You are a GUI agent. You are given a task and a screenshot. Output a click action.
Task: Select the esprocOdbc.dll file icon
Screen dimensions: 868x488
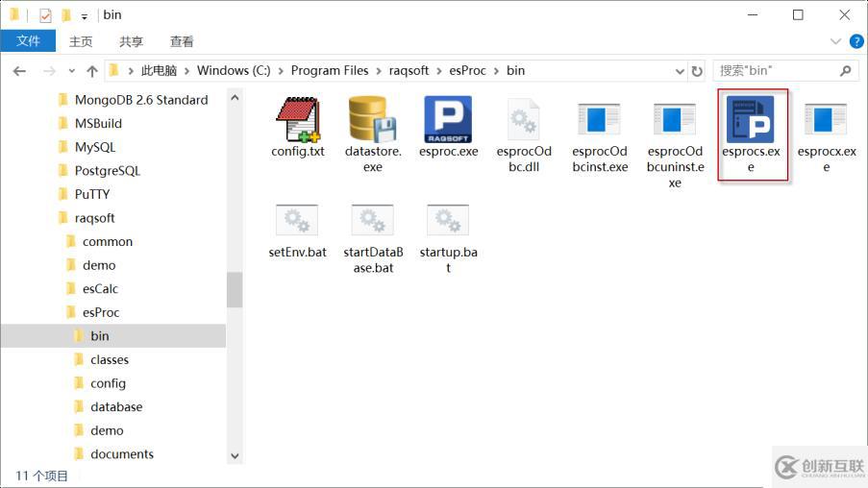523,119
